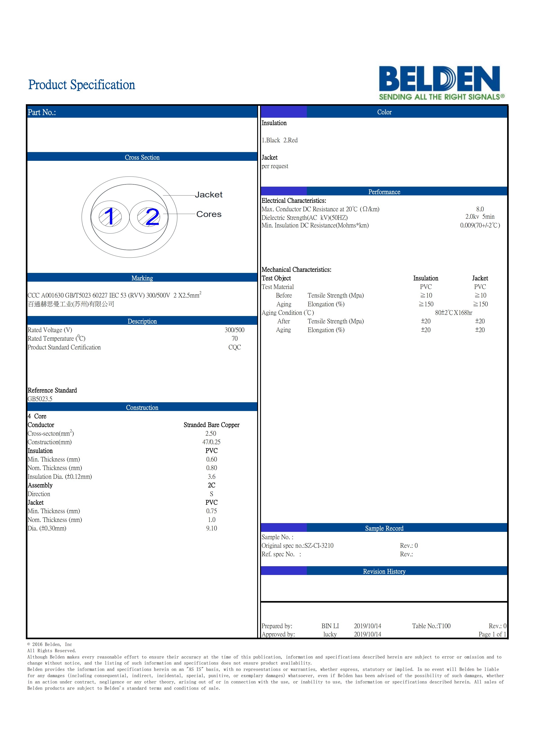Click the 'Color' section header
This screenshot has width=535, height=756.
pos(384,112)
